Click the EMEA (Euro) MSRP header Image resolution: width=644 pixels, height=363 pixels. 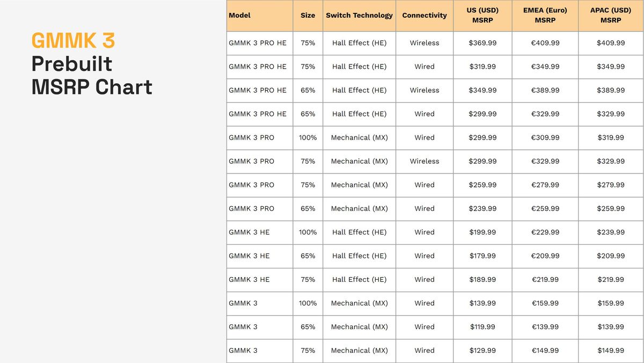click(x=545, y=15)
